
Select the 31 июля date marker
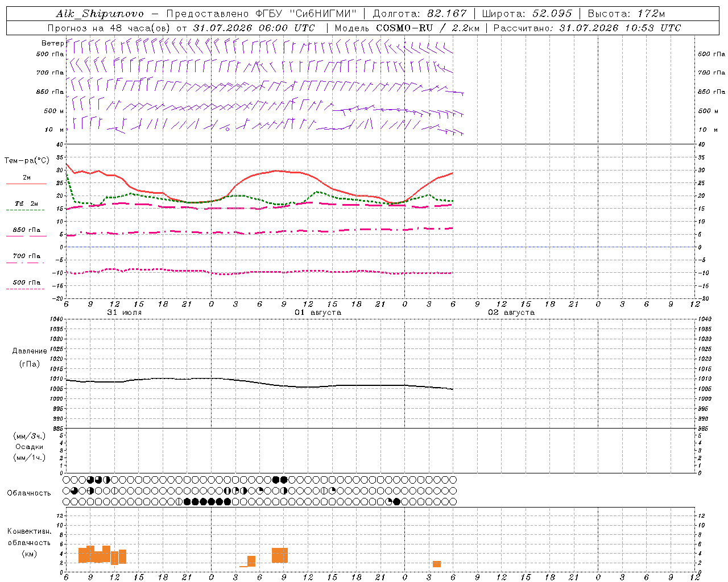point(125,313)
